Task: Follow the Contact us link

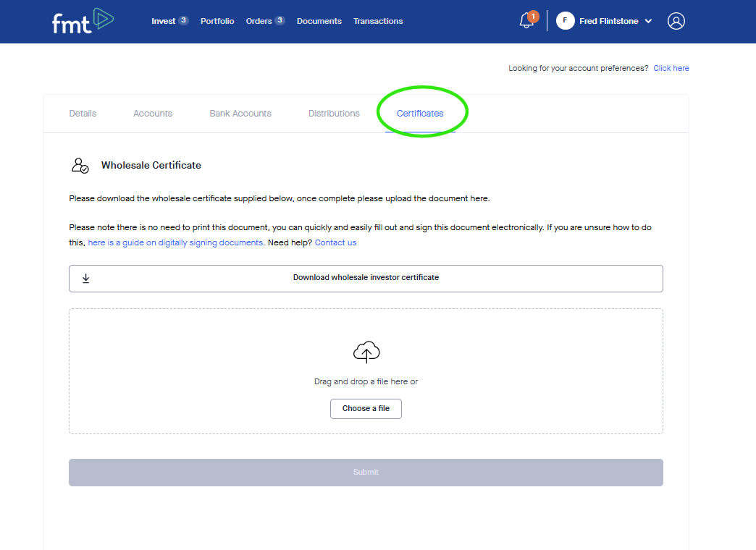Action: [335, 243]
